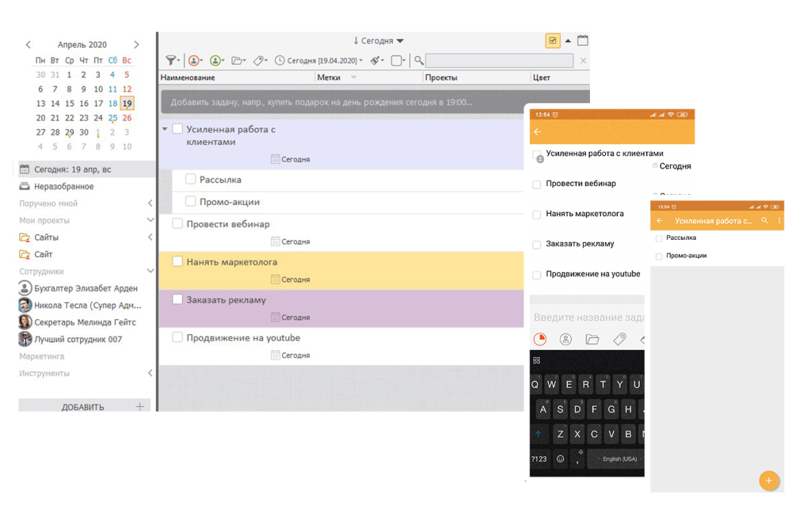Open the Сайт project folder icon
Viewport: 811px width, 532px height.
[25, 254]
